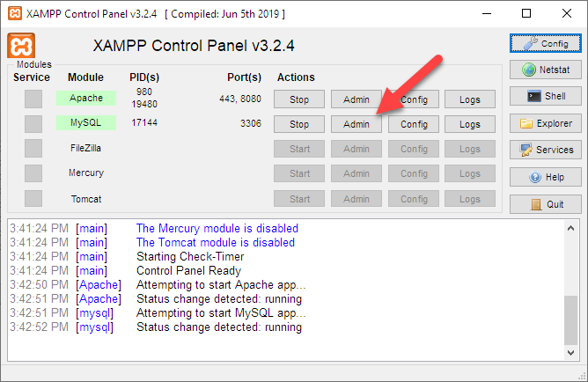Screen dimensions: 588x382
Task: Click log line 'Control Panel Ready'
Action: pos(188,271)
